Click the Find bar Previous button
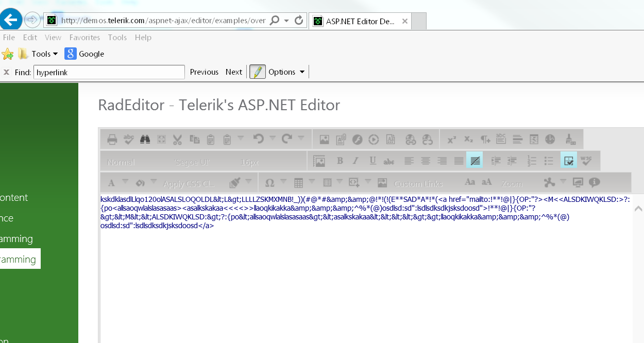The image size is (644, 343). [204, 72]
